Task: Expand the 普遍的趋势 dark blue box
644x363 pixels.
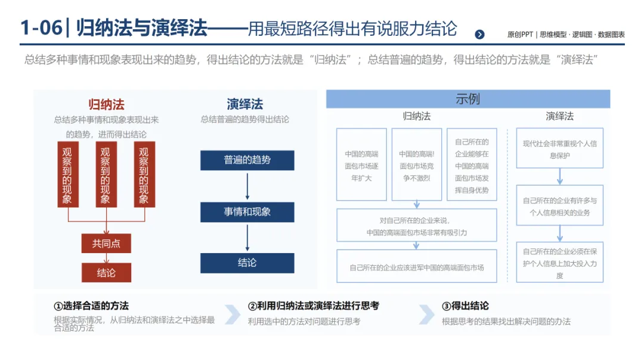Action: click(247, 161)
